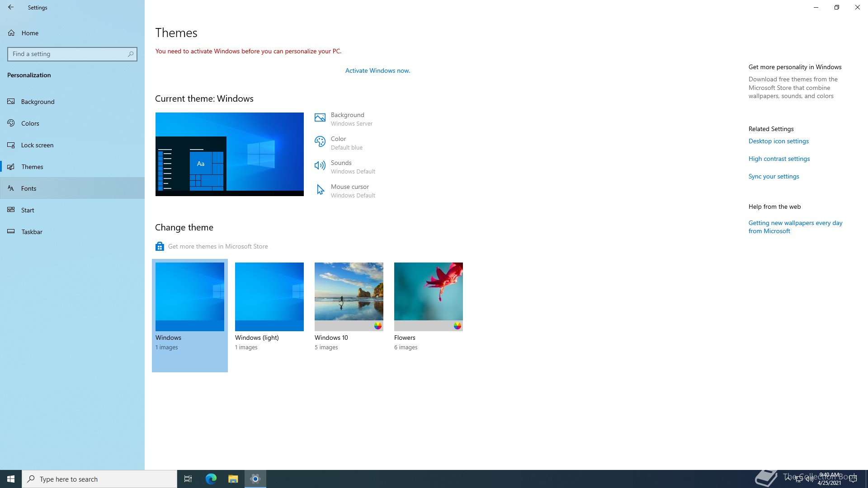Open the Fonts personalization page
The image size is (868, 488).
tap(28, 188)
